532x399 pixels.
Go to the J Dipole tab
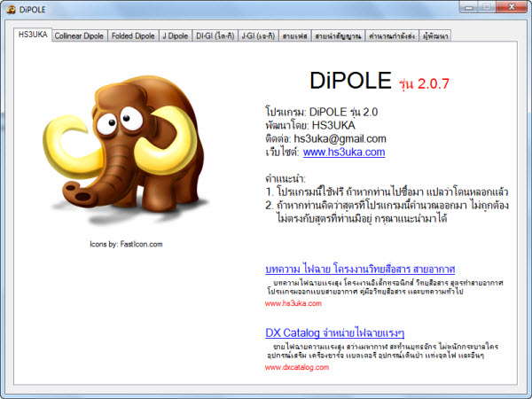point(176,36)
